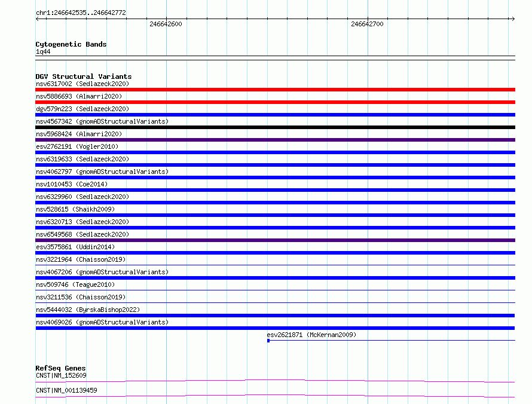Select the blue bar under nsv6329960
532x404 pixels.
[275, 203]
